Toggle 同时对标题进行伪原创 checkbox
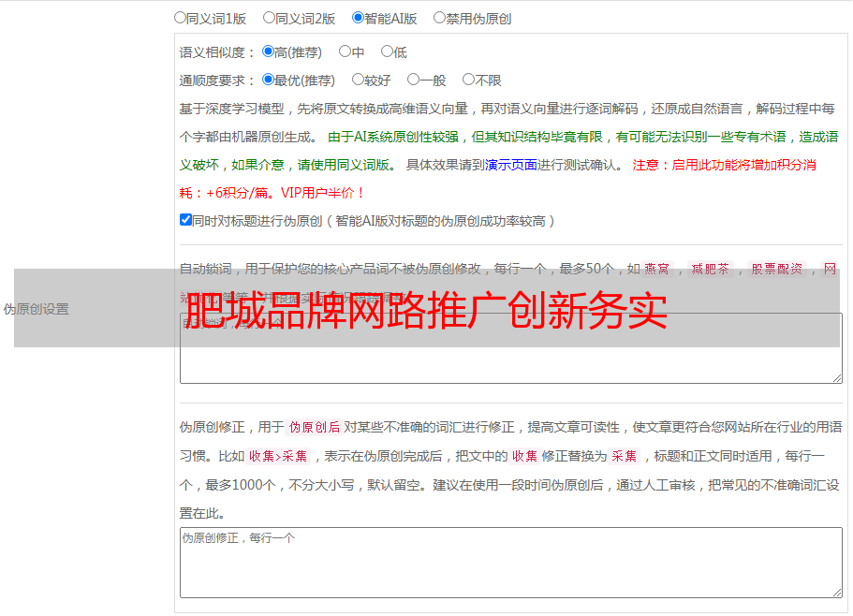The height and width of the screenshot is (616, 853). tap(185, 220)
